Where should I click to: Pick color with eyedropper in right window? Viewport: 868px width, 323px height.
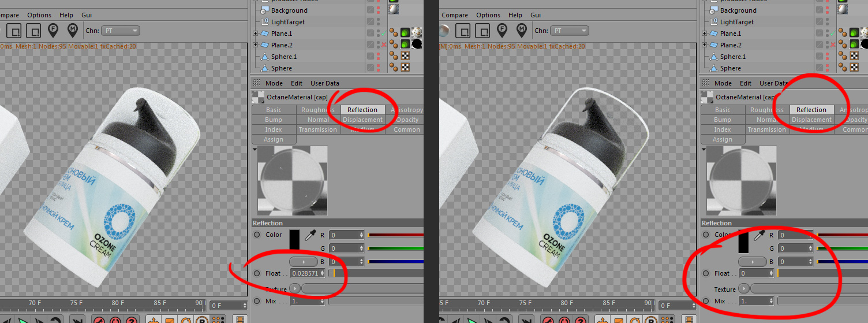tap(759, 235)
